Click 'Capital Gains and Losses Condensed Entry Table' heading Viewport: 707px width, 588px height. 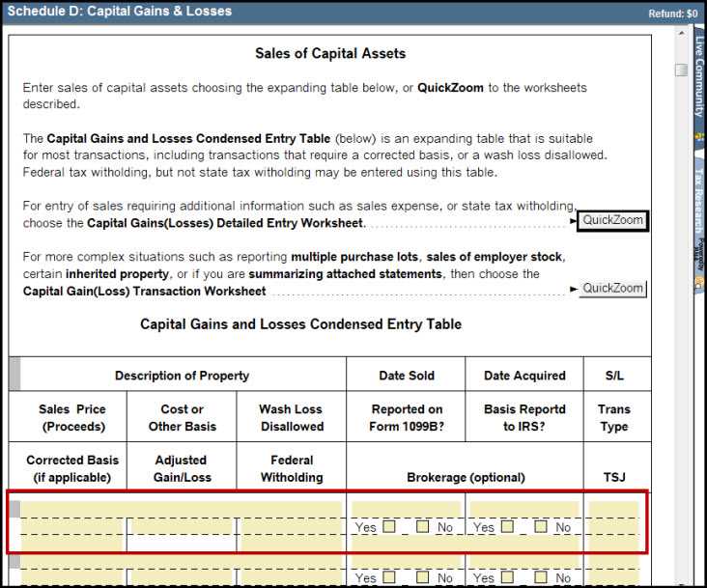click(x=300, y=324)
